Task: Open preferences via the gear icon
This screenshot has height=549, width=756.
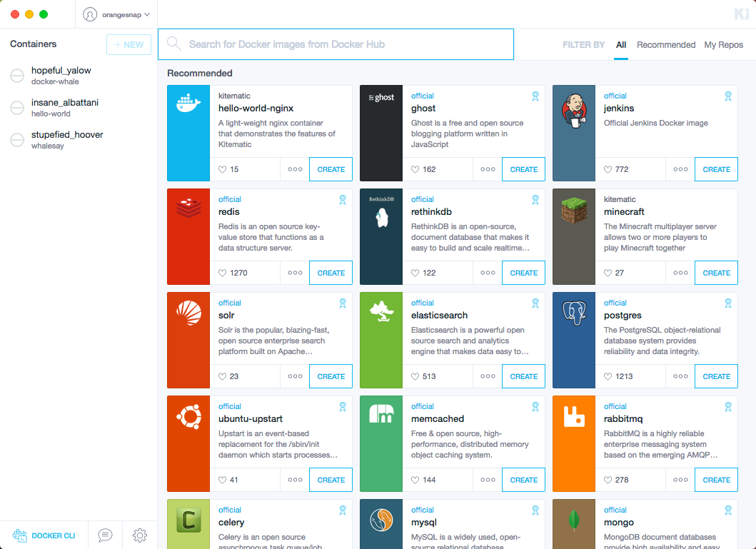Action: click(140, 535)
